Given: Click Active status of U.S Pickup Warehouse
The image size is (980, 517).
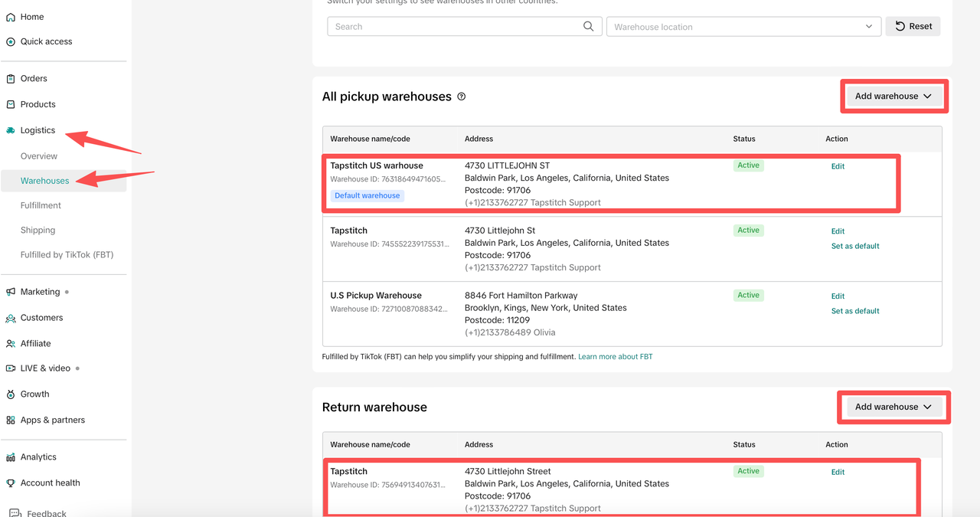Looking at the screenshot, I should [749, 296].
